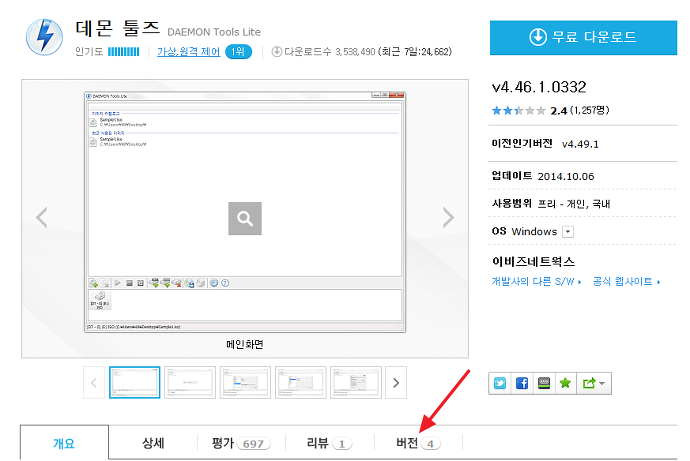Image resolution: width=690 pixels, height=461 pixels.
Task: Open the 공식 웹사이트 link
Action: click(626, 282)
